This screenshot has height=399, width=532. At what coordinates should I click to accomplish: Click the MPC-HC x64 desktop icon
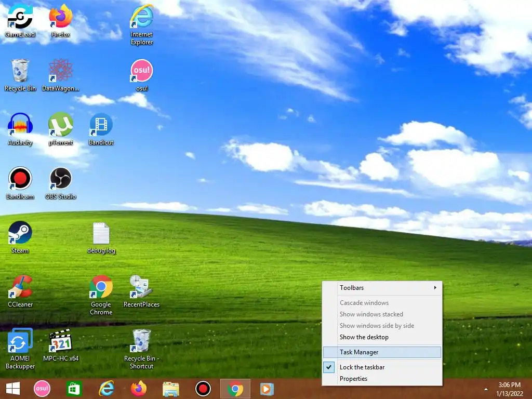click(x=60, y=345)
